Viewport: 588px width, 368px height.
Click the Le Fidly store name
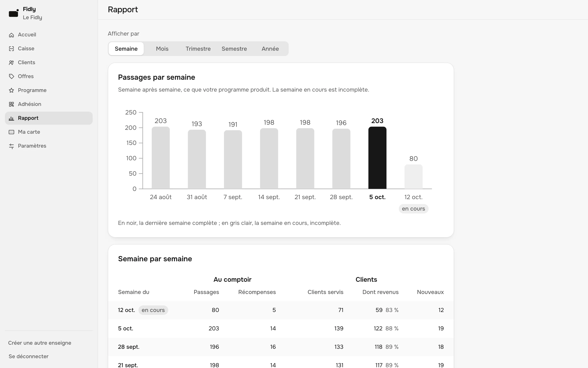pyautogui.click(x=32, y=18)
